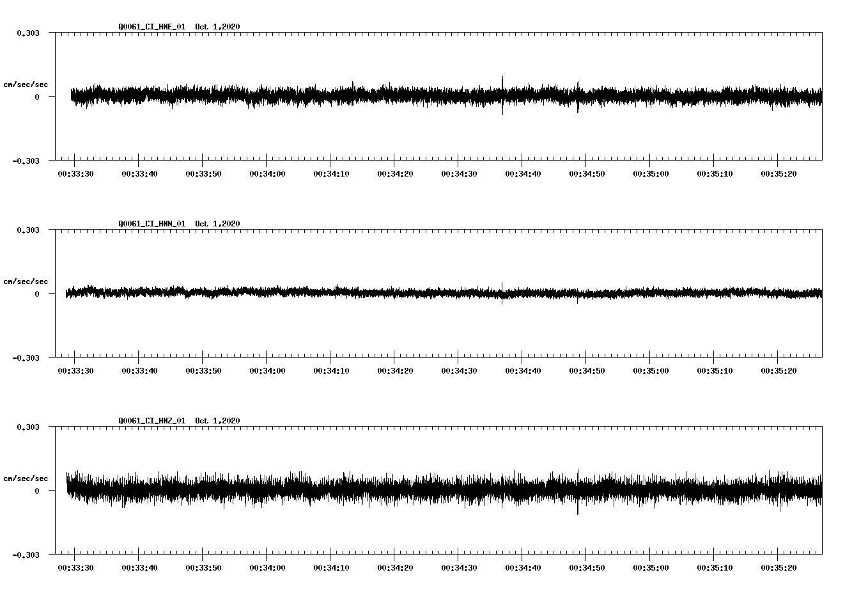Click the cm/sec/sec unit label on middle plot
Image resolution: width=868 pixels, height=591 pixels.
(26, 281)
